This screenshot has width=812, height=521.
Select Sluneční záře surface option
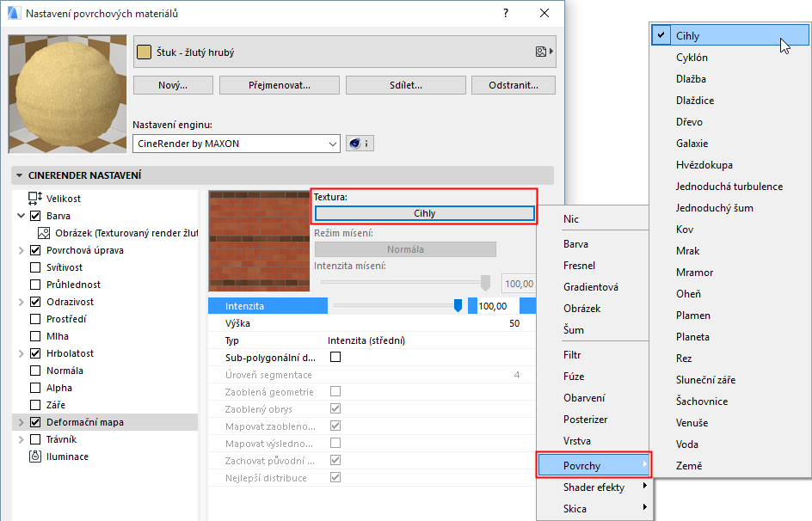[705, 380]
